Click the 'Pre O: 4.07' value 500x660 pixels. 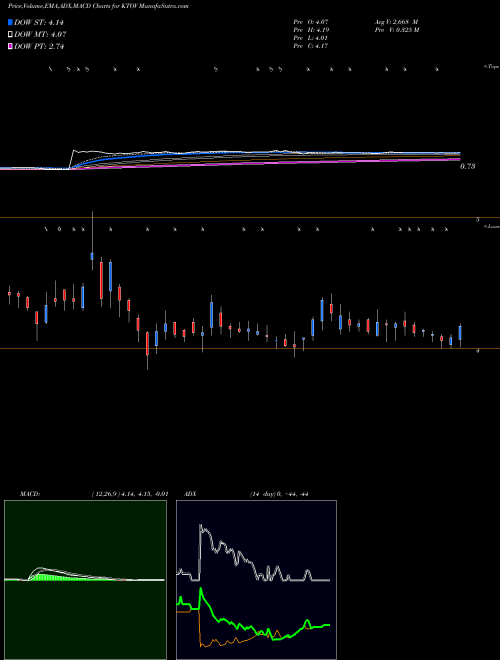coord(311,21)
